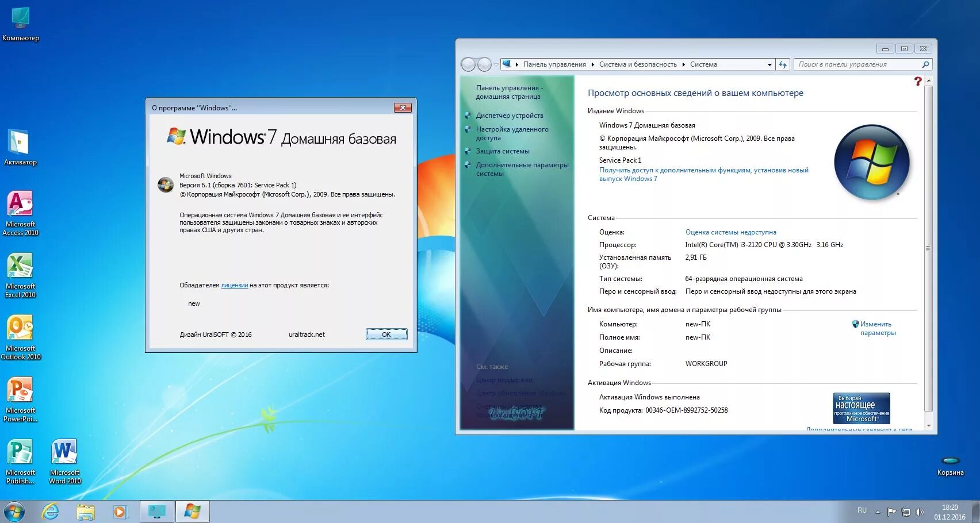This screenshot has height=523, width=980.
Task: Close the About Windows dialog
Action: (x=403, y=107)
